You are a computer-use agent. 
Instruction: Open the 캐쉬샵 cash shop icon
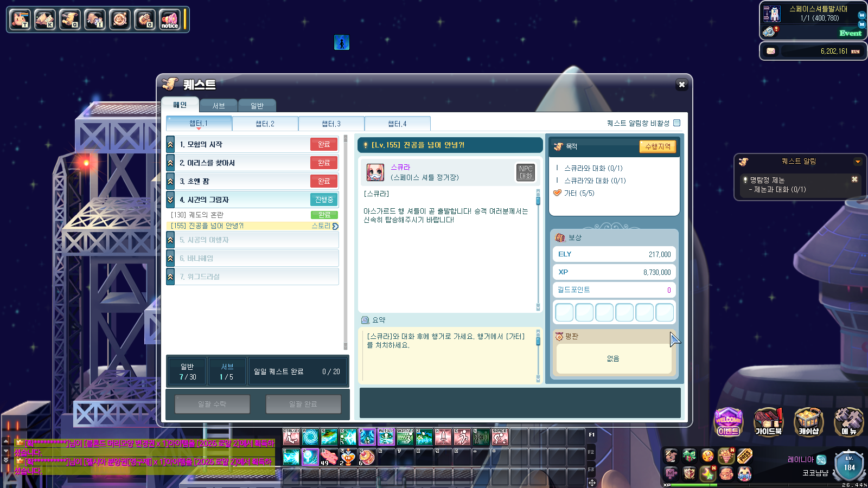point(808,422)
